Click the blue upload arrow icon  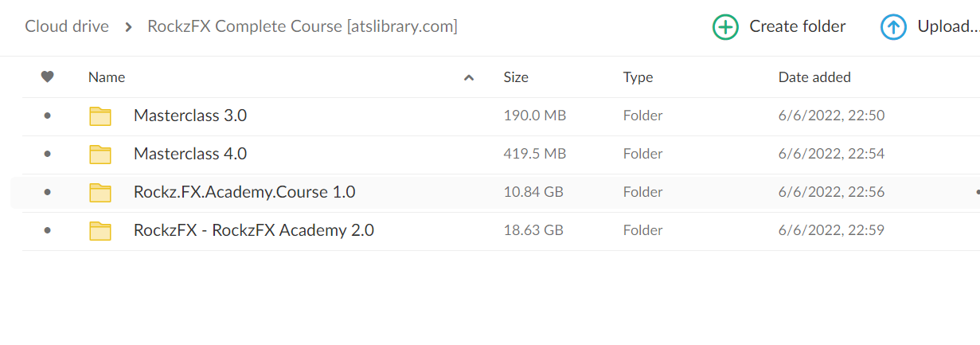893,27
